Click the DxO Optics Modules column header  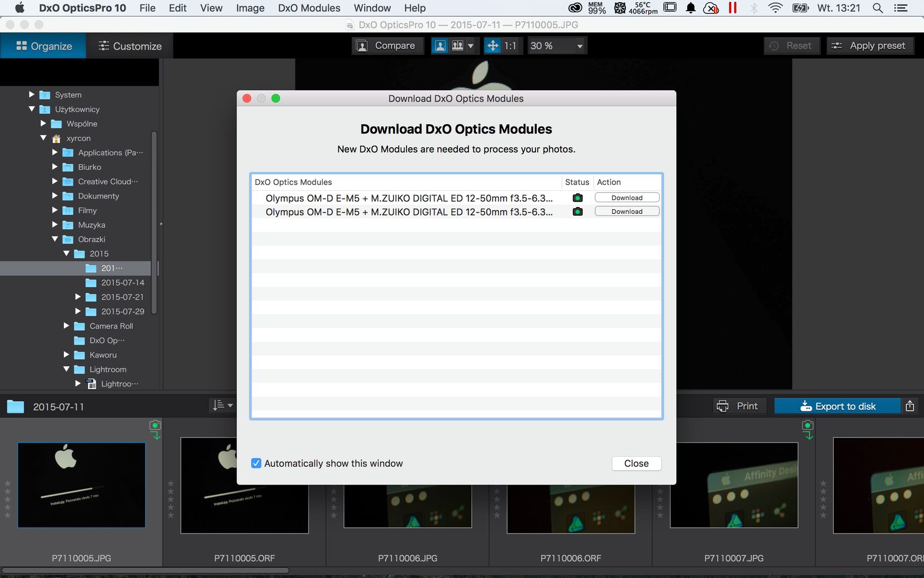pos(407,182)
